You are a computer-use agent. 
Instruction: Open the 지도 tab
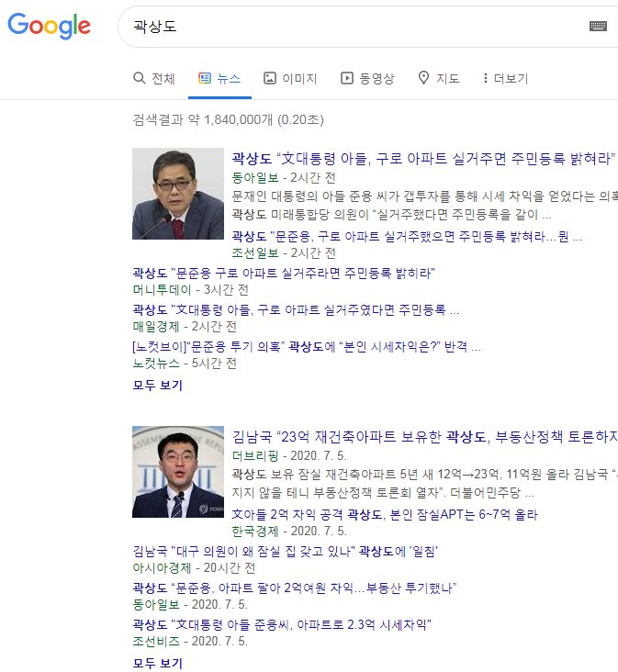point(439,78)
